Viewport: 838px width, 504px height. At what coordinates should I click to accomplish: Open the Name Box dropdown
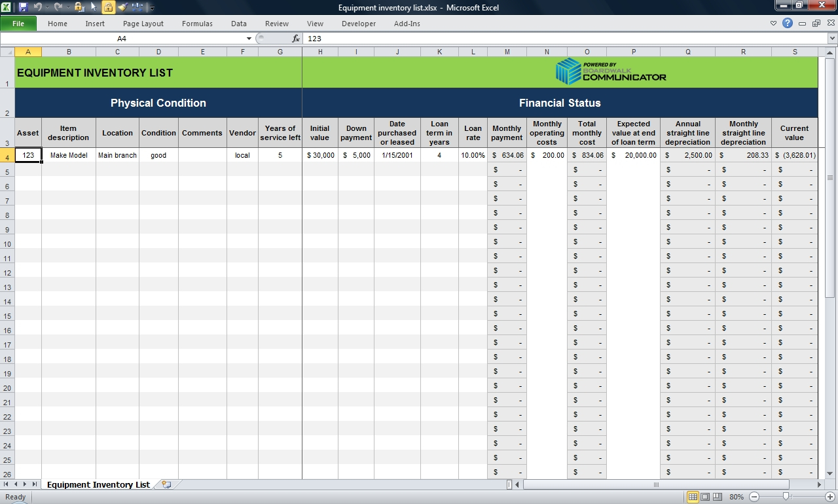(x=249, y=38)
